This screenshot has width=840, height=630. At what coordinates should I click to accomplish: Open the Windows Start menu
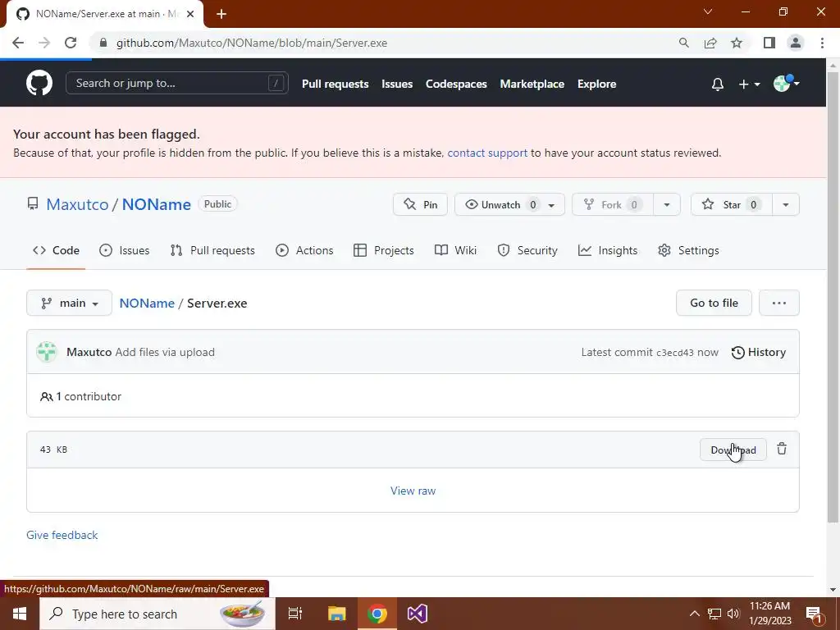[x=20, y=614]
